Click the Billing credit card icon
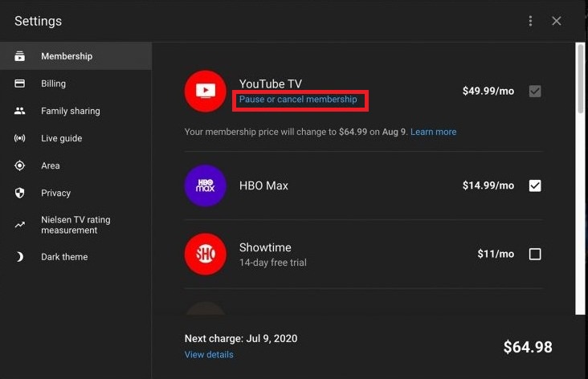Screen dimensions: 588x379 (x=20, y=84)
